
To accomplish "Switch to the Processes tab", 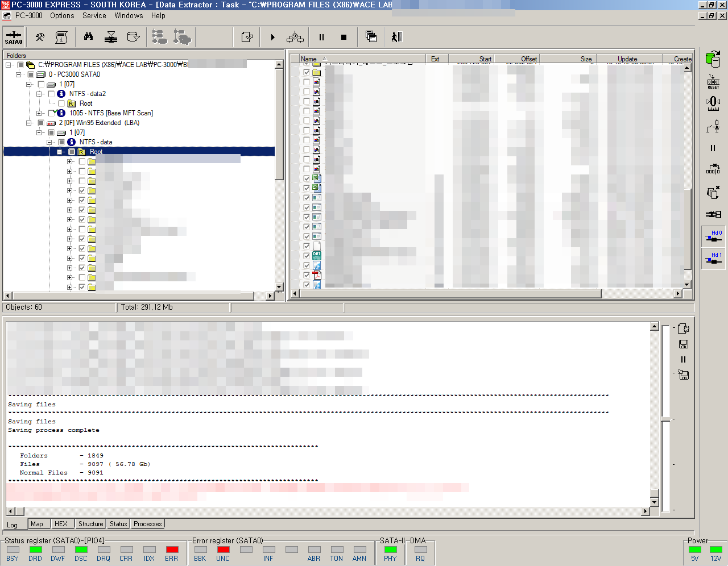I will [148, 524].
